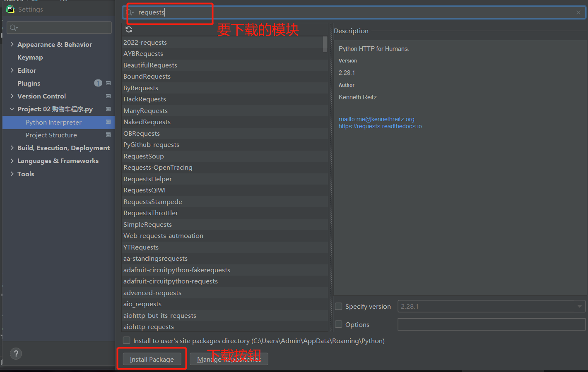Expand Build, Execution, Deployment section
588x372 pixels.
pos(12,148)
